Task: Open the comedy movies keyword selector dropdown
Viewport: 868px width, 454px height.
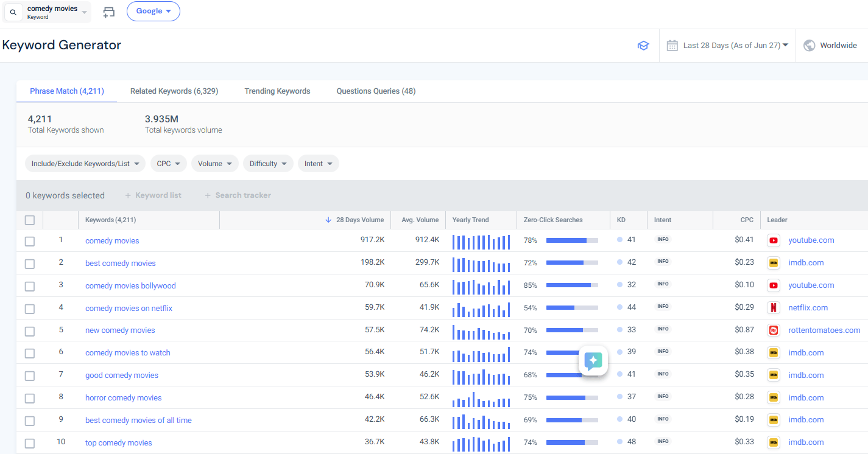Action: pos(48,12)
